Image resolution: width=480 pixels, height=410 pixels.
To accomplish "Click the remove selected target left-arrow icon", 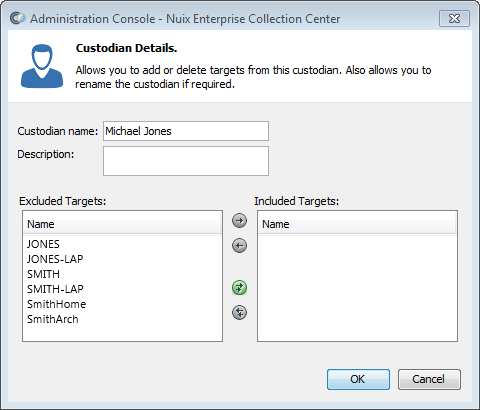I will tap(239, 246).
